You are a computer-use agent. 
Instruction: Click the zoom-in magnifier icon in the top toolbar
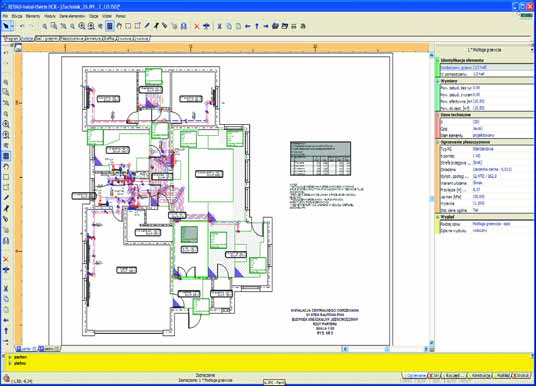82,26
